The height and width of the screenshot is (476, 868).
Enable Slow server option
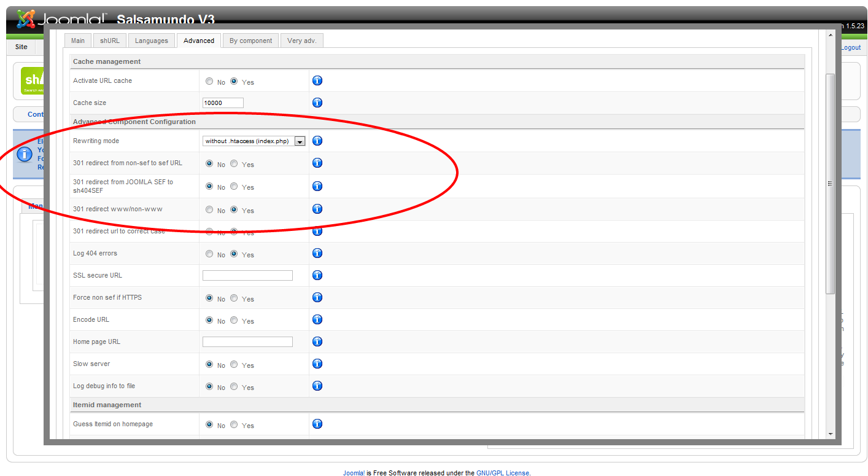pyautogui.click(x=234, y=364)
